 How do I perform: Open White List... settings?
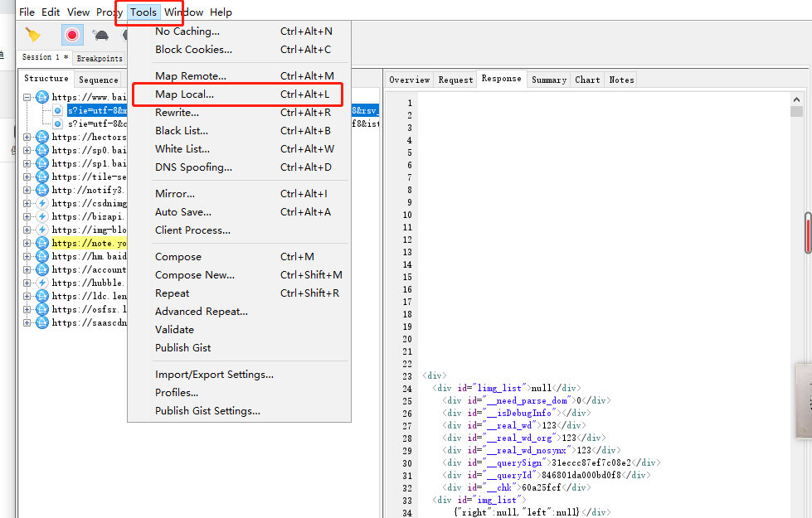coord(239,149)
